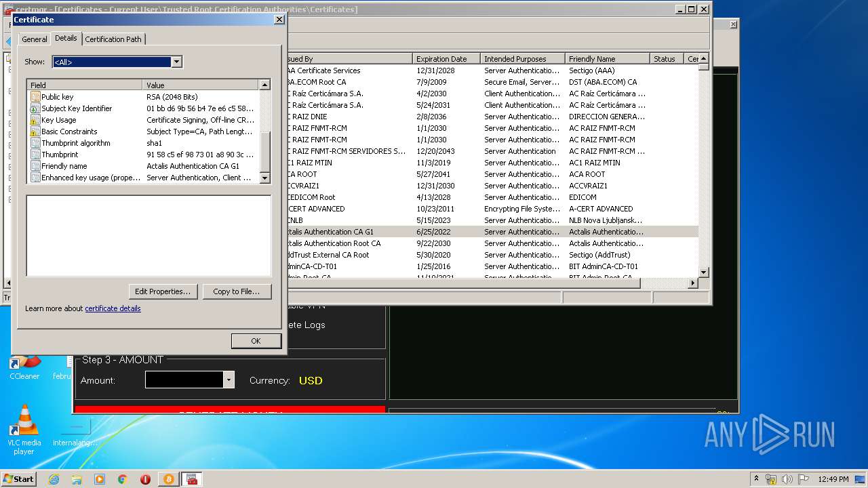Switch to the Certification Path tab
Image resolution: width=868 pixels, height=488 pixels.
click(x=113, y=39)
